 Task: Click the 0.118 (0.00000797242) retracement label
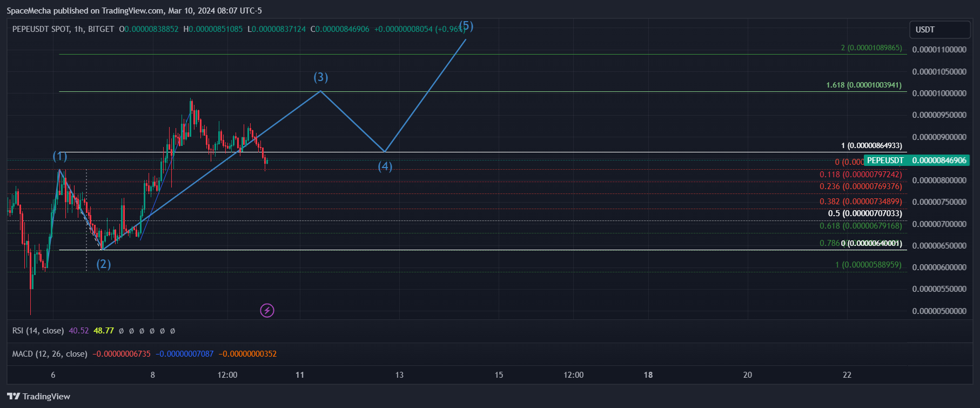pyautogui.click(x=861, y=175)
